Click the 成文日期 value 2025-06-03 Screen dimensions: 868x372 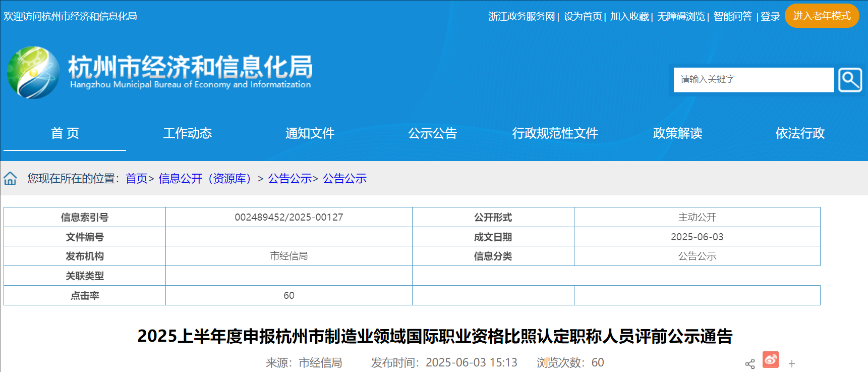[697, 237]
